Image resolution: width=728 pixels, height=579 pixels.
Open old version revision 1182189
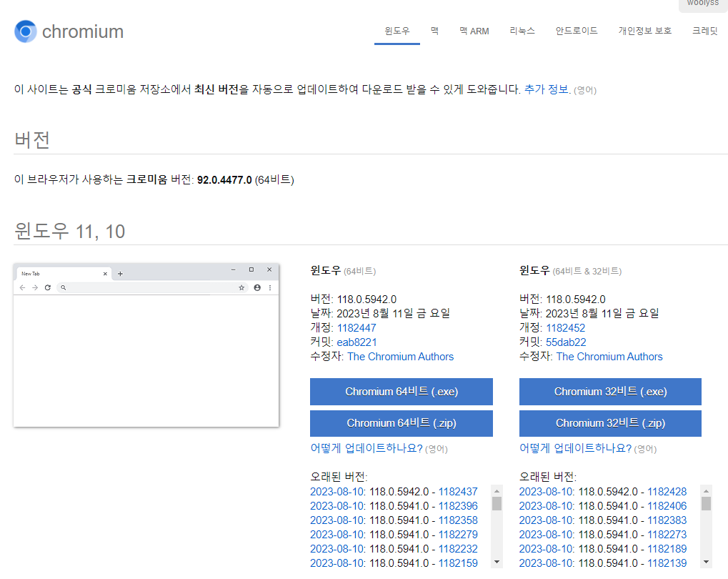[667, 549]
